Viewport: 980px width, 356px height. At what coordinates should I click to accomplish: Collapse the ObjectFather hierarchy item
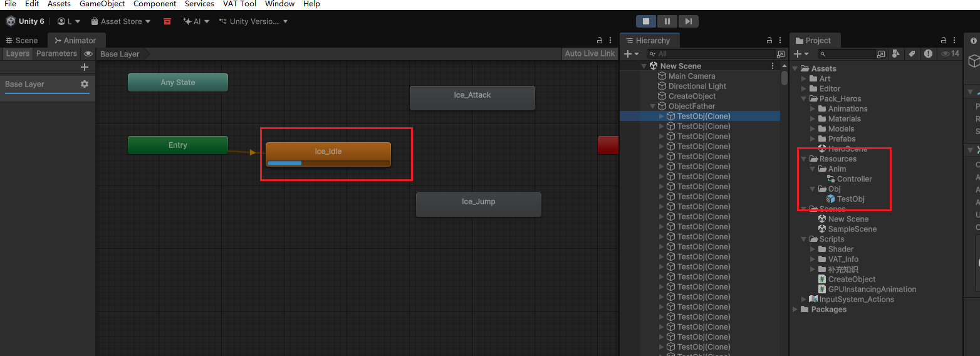click(654, 107)
